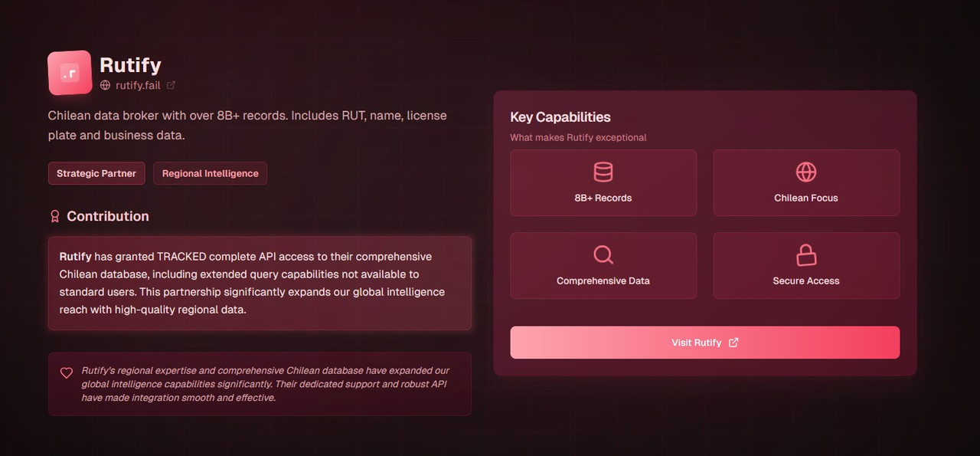Click the Chilean Focus capability card
The width and height of the screenshot is (980, 456).
(806, 182)
